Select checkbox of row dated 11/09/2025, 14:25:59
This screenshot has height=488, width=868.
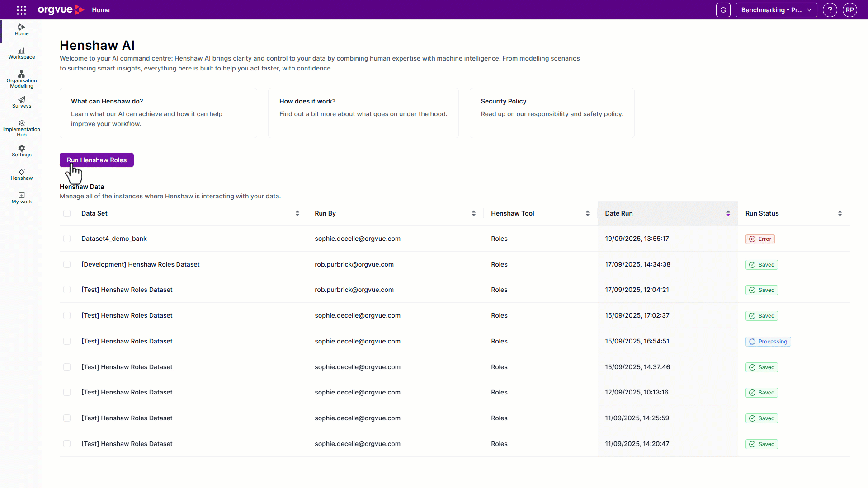(x=67, y=418)
